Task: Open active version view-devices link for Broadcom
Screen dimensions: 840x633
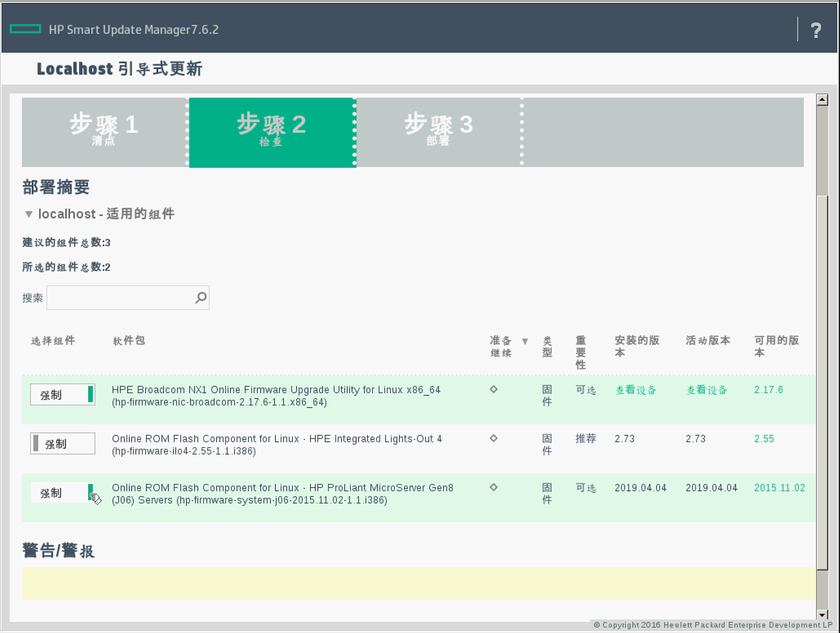Action: pos(707,390)
